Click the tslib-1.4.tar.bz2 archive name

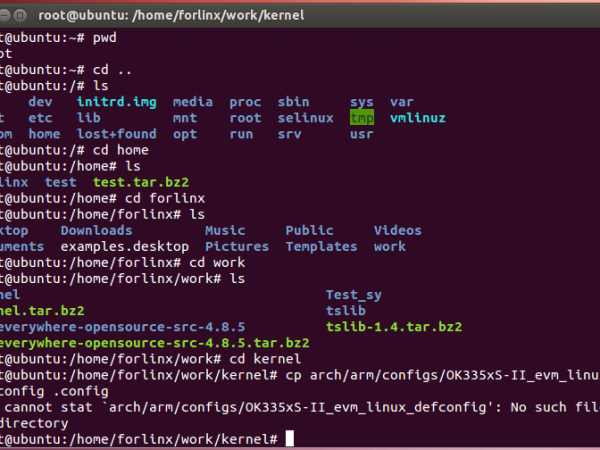pos(394,326)
